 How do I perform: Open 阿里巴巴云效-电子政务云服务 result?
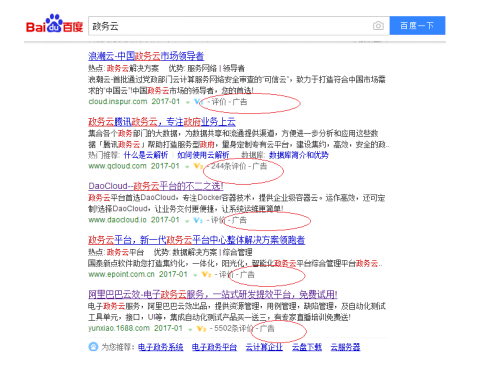click(213, 294)
